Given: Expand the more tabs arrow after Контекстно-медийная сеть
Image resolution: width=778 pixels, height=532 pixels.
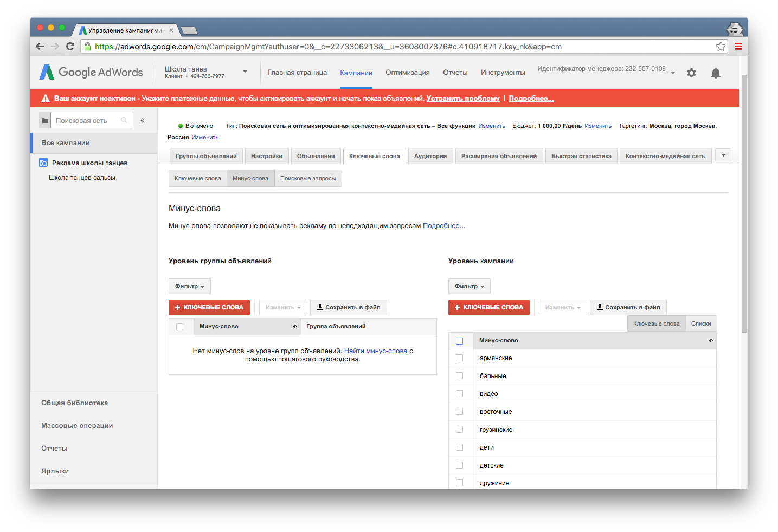Looking at the screenshot, I should click(x=723, y=155).
